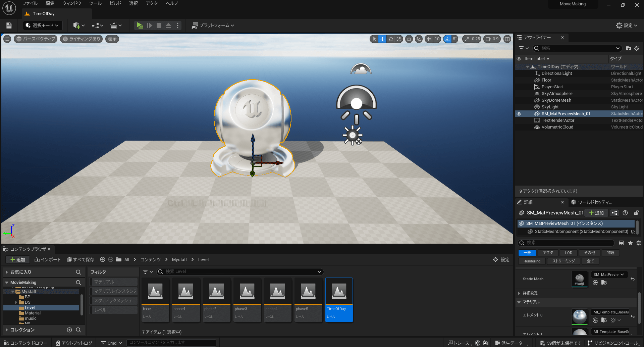This screenshot has height=347, width=644.
Task: Toggle world/local coordinate system icon
Action: point(409,39)
